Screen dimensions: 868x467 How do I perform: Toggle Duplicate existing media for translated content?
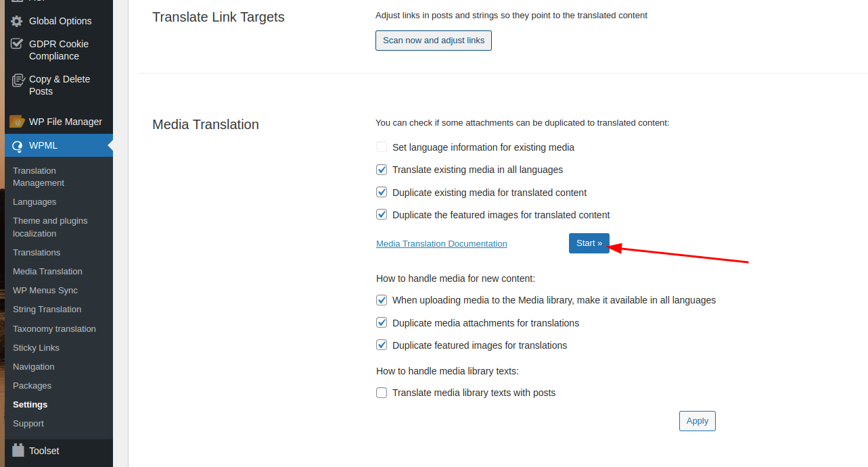(x=382, y=193)
